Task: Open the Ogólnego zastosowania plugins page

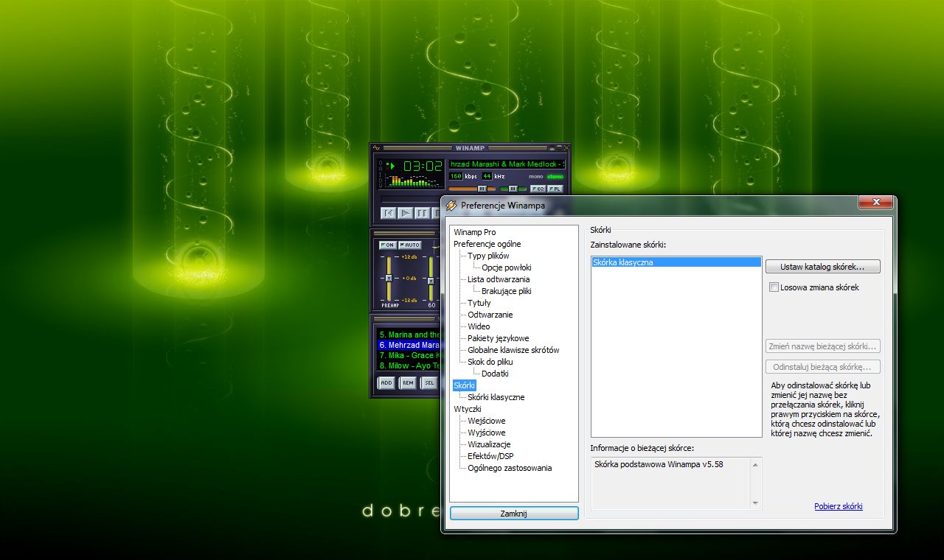Action: click(510, 468)
